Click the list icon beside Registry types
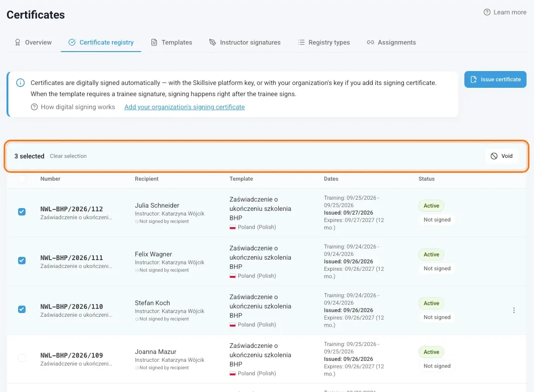Viewport: 534px width, 392px height. point(301,42)
